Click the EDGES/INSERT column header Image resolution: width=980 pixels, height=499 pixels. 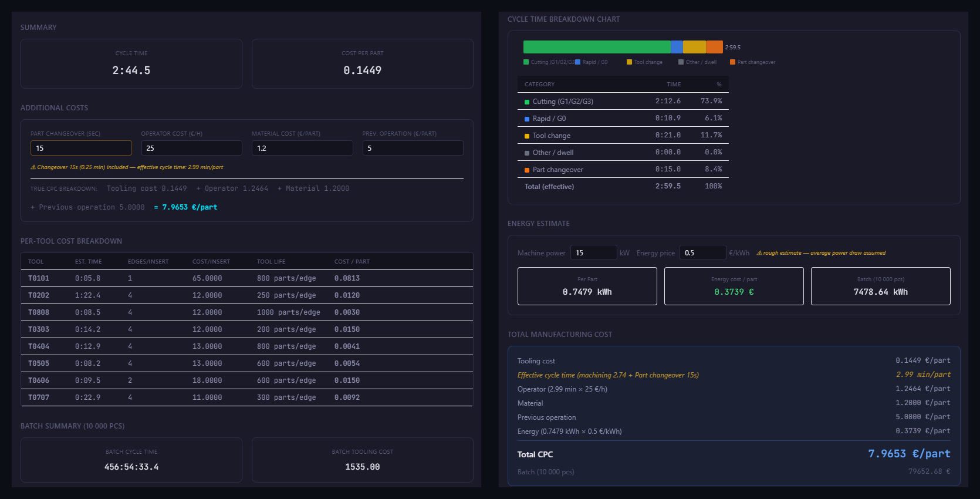click(x=148, y=262)
